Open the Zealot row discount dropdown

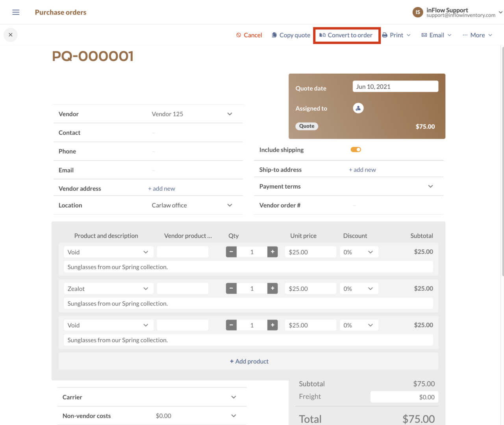pos(359,289)
